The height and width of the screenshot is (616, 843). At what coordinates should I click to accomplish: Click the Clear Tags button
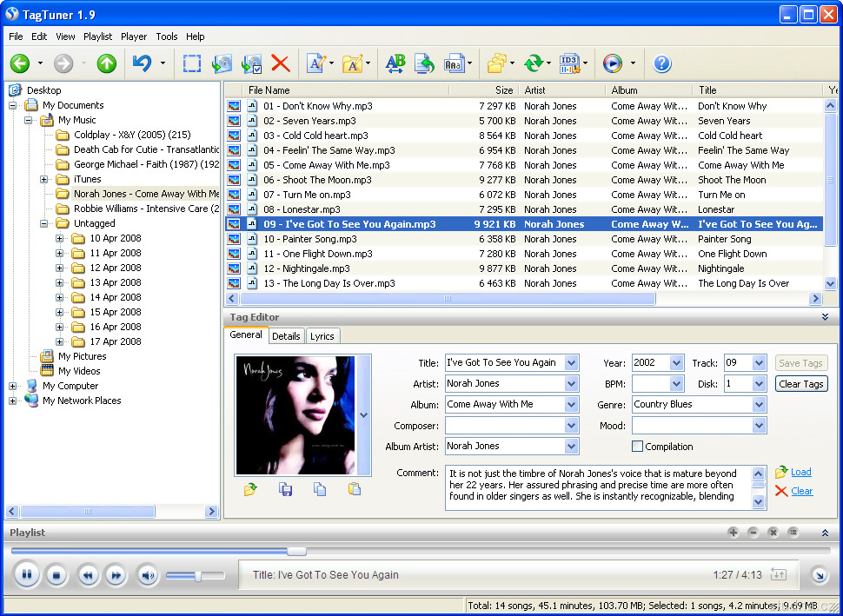(x=800, y=384)
